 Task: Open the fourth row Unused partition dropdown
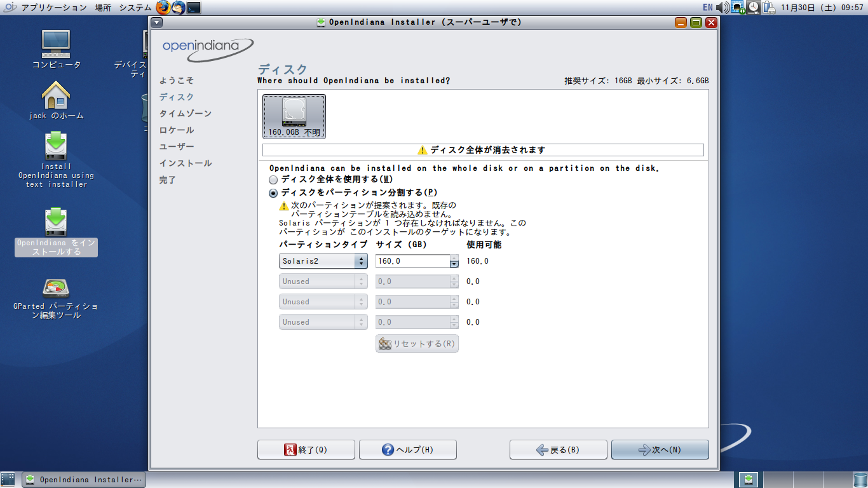pos(323,322)
